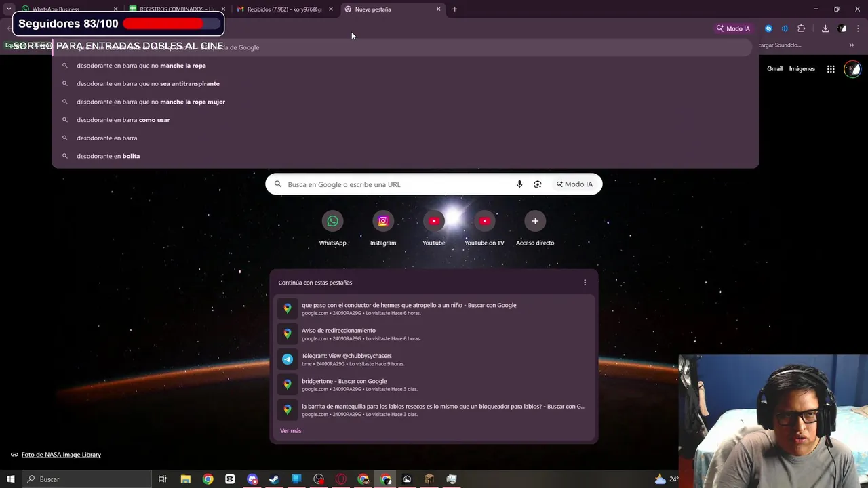The image size is (868, 488).
Task: Click the bookmark 'cargar Soundclo...'
Action: (x=780, y=45)
